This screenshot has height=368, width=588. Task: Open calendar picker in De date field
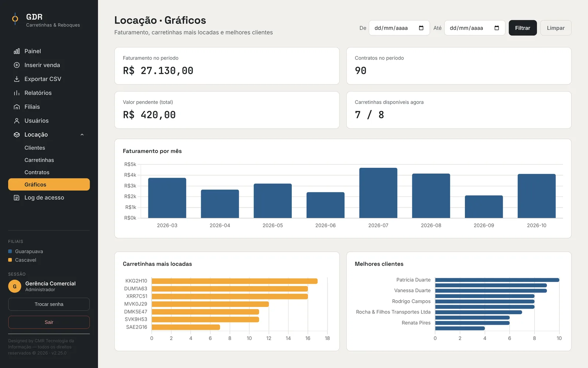point(421,28)
